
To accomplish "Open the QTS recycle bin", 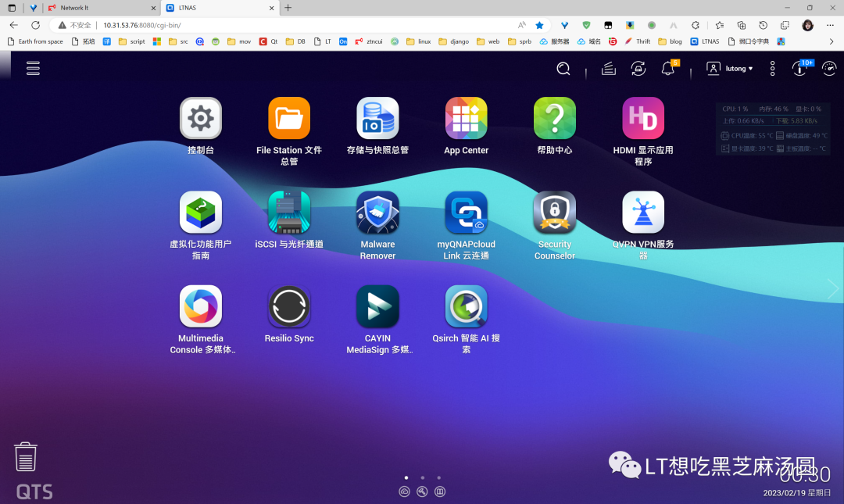I will (25, 456).
